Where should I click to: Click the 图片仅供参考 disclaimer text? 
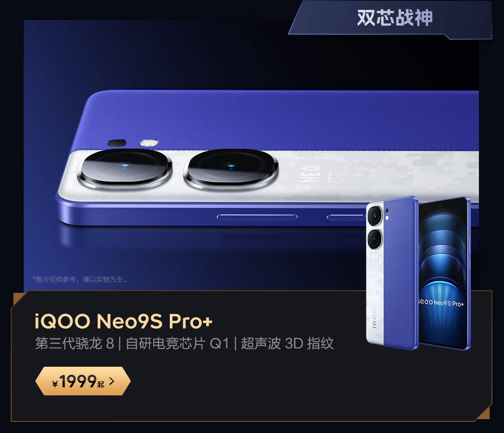[x=80, y=279]
